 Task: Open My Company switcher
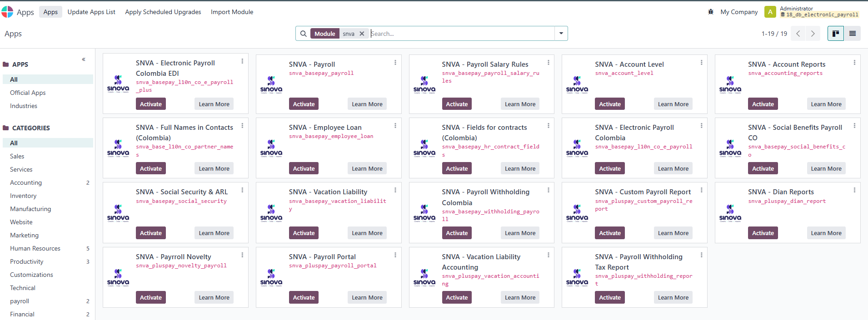(739, 12)
